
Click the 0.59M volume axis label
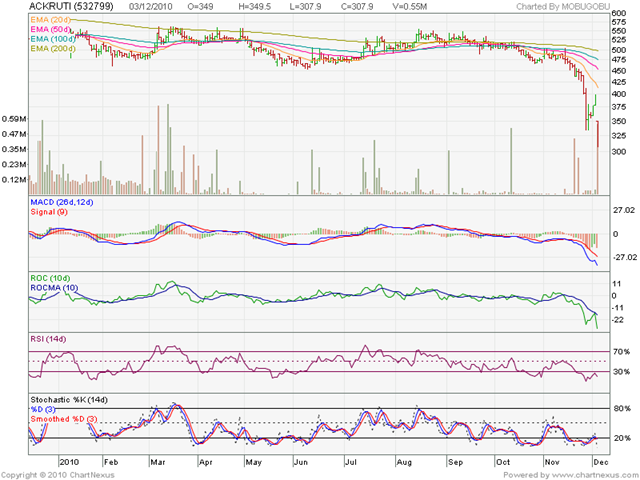[14, 119]
